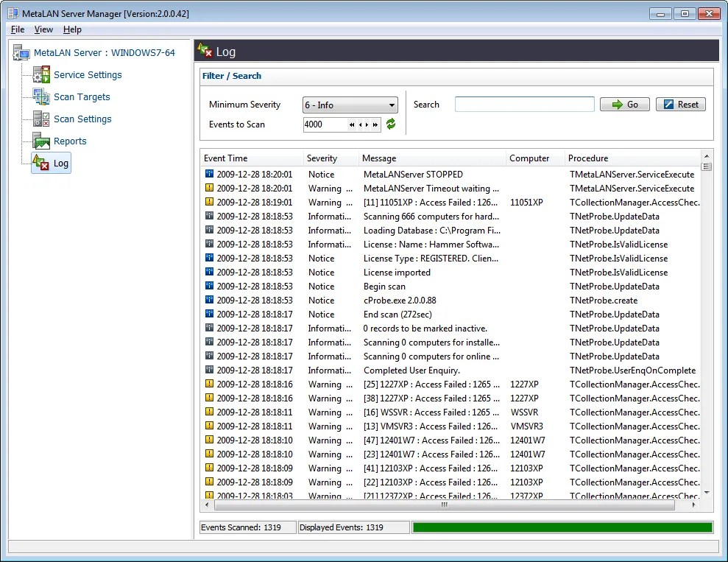Click the info icon of the Completed User Enquiry row
This screenshot has width=728, height=562.
pos(209,370)
